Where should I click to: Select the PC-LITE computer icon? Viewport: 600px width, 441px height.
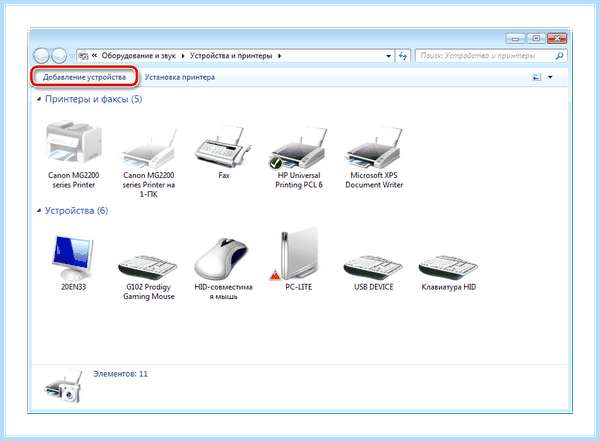295,253
